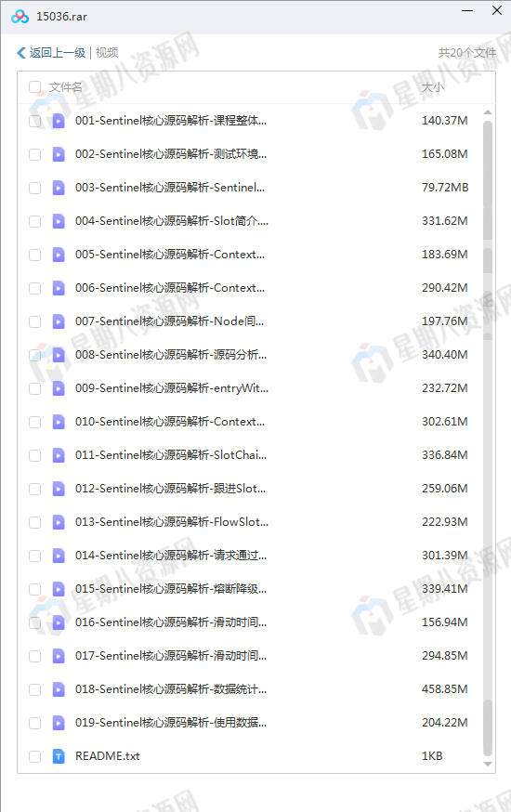
Task: Click the 文件名 column header
Action: click(x=66, y=87)
